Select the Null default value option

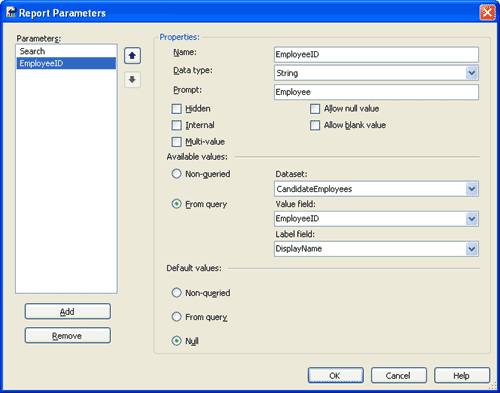pos(176,341)
